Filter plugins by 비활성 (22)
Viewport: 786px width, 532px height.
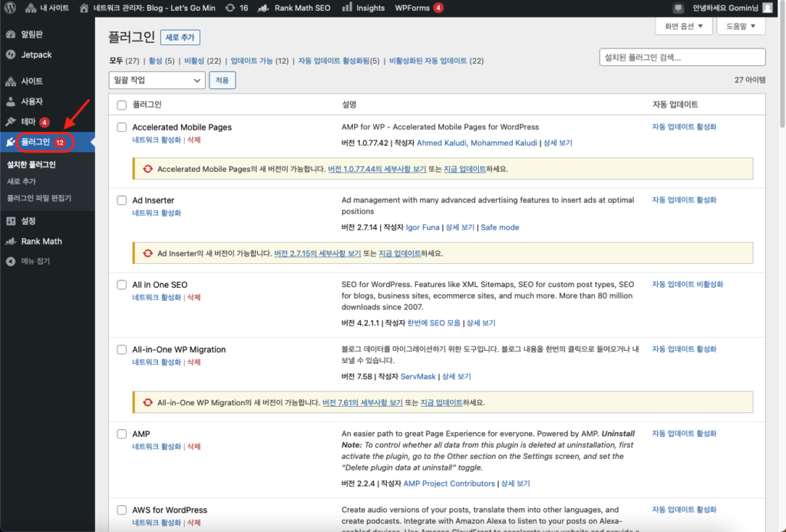coord(203,61)
